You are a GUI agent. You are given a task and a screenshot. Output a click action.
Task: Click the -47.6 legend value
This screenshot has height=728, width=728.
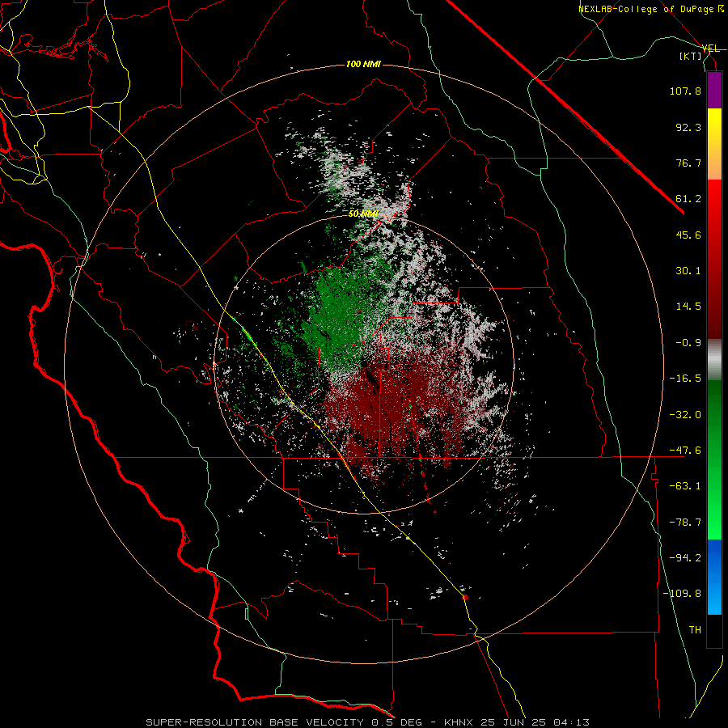[685, 451]
